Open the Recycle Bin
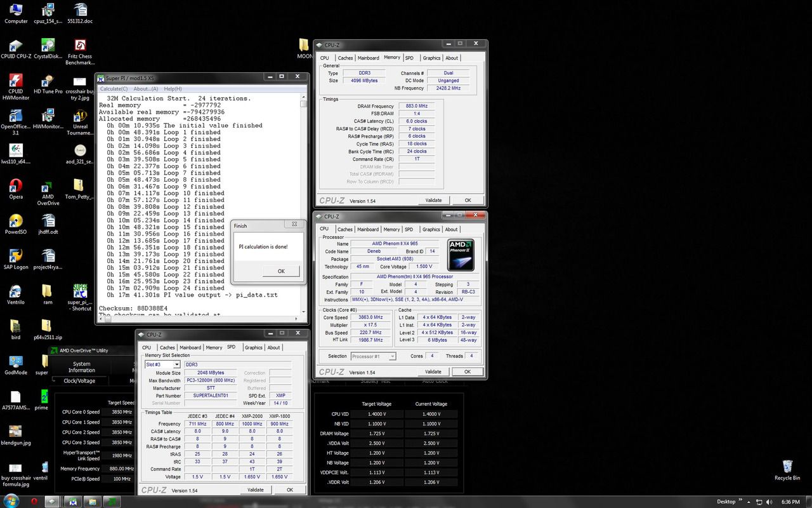Viewport: 812px width, 508px height. (787, 470)
